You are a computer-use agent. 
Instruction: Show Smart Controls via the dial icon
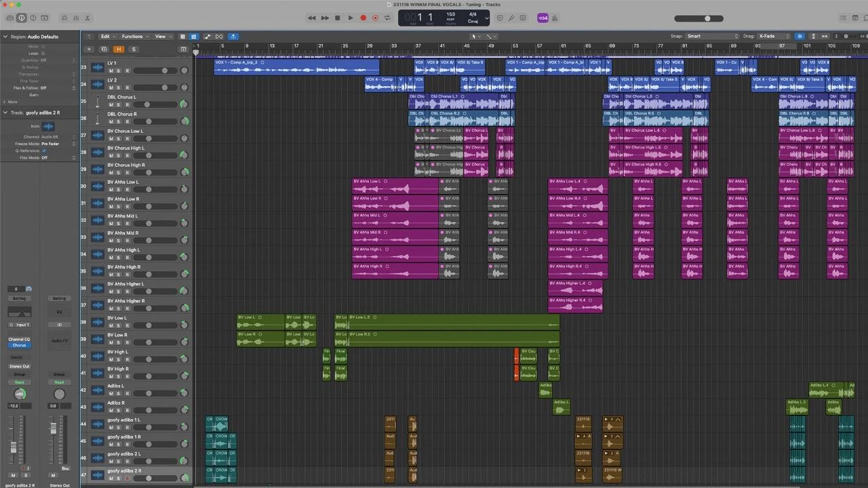click(64, 18)
